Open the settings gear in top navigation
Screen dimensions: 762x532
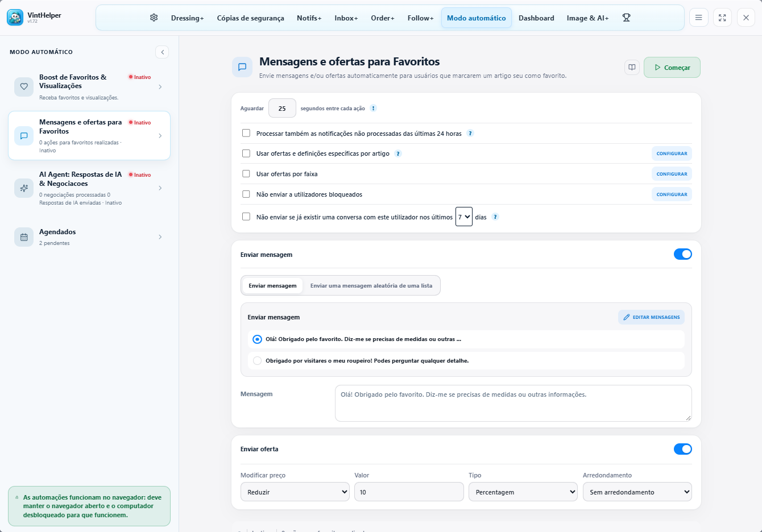[154, 18]
